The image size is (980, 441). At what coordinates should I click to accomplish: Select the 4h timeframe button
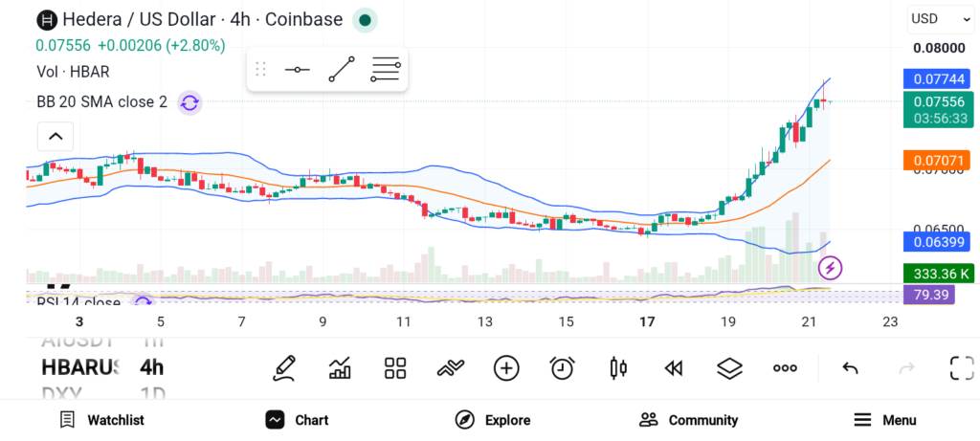151,367
